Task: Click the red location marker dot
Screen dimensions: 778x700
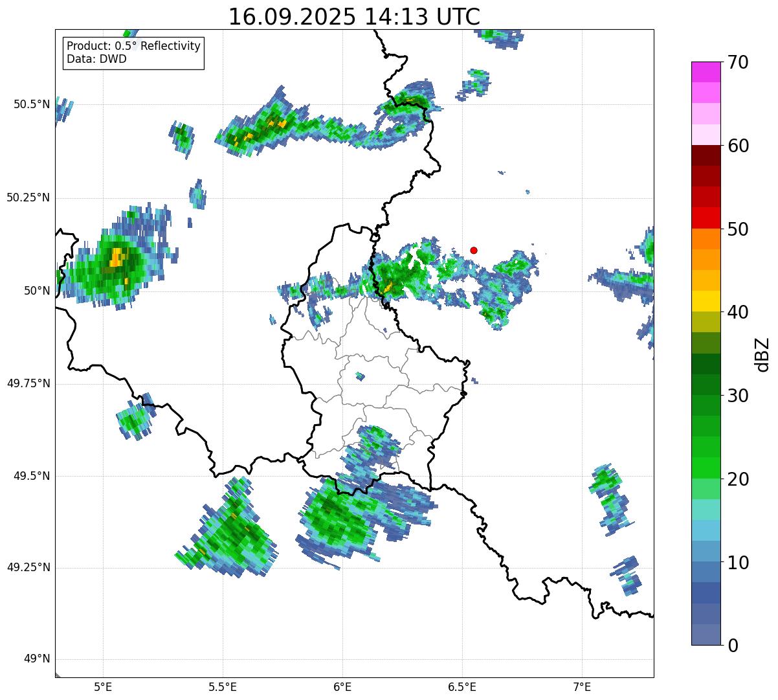Action: pyautogui.click(x=474, y=250)
